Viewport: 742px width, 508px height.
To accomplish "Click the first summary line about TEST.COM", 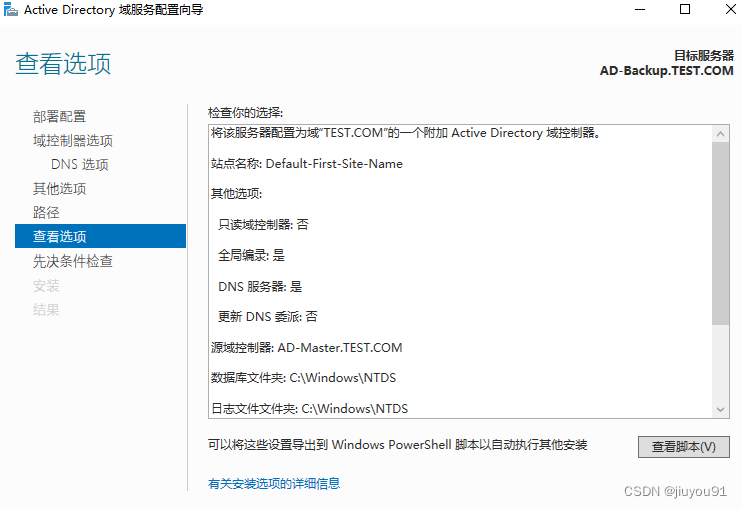I will (x=406, y=133).
